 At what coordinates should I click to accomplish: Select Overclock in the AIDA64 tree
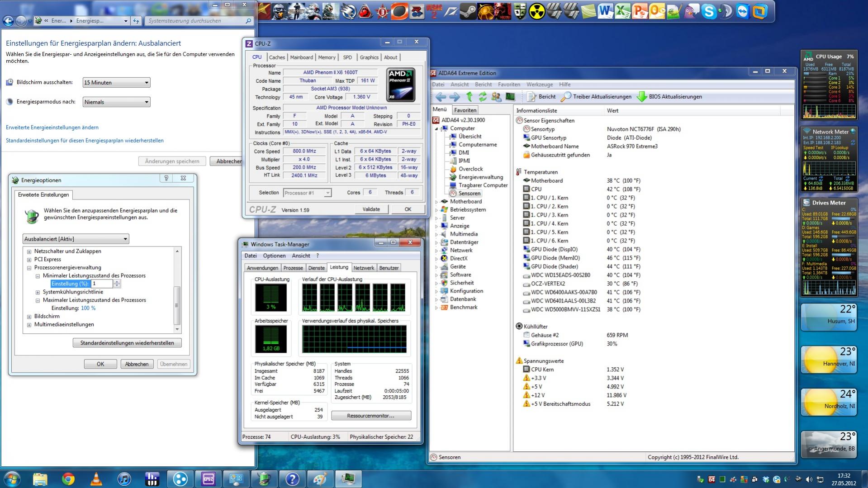tap(470, 169)
